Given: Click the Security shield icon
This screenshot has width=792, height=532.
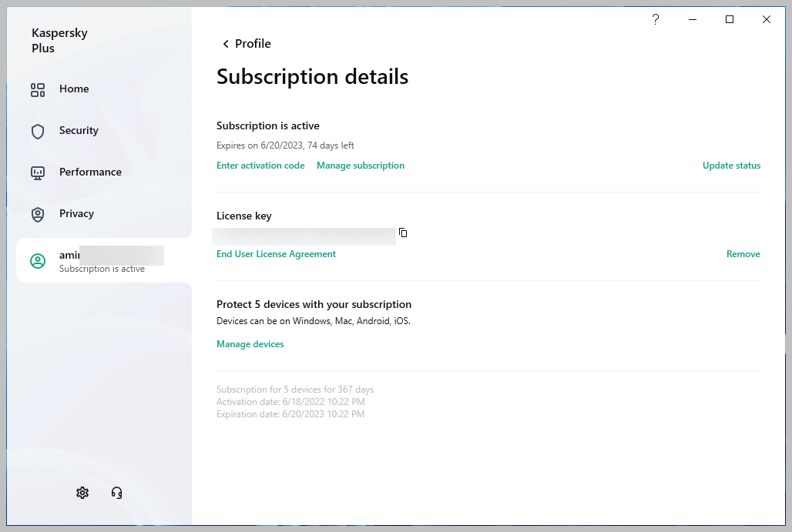Looking at the screenshot, I should (38, 132).
